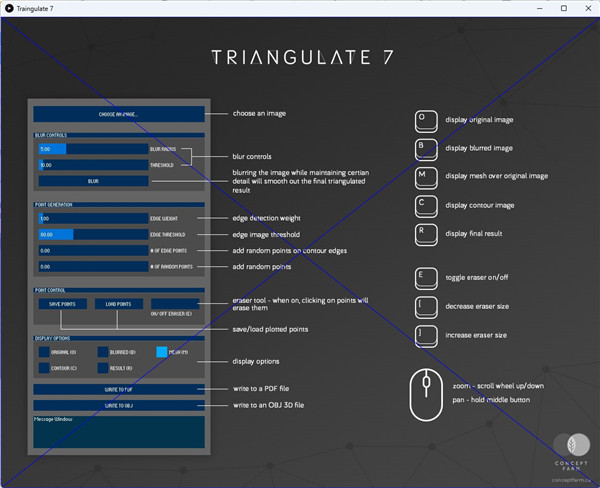Click the WRITE TO OBJ button
Image resolution: width=600 pixels, height=488 pixels.
pos(119,405)
